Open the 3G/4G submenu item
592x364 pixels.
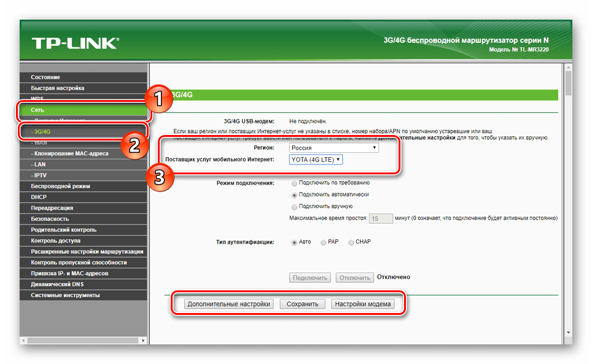[x=83, y=131]
